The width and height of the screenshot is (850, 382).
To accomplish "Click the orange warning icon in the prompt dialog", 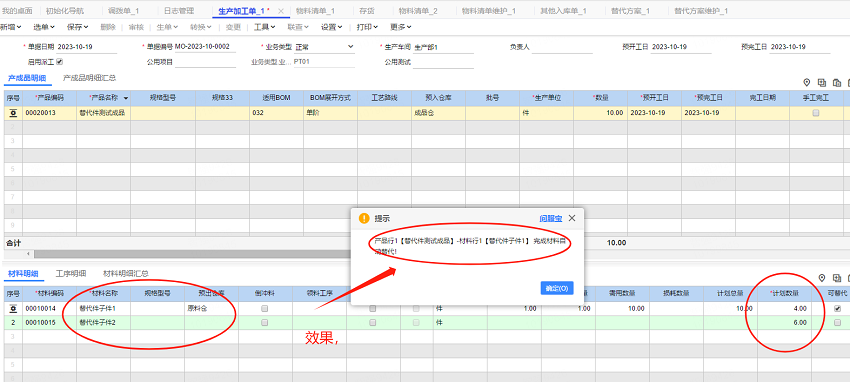I will tap(364, 218).
